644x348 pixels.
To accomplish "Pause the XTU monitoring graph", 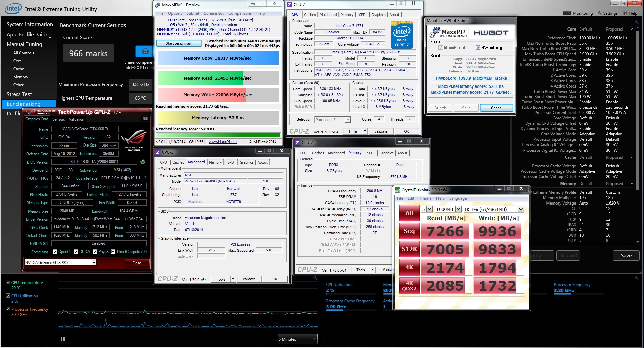I will point(63,339).
